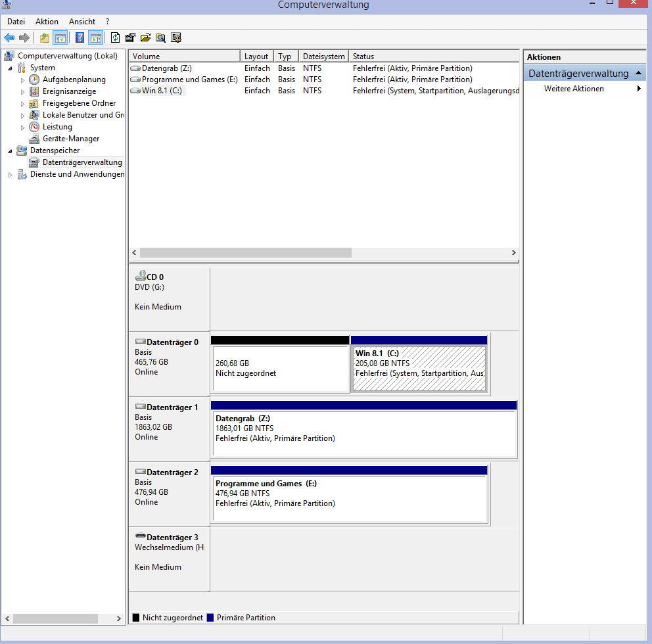652x644 pixels.
Task: Select the Win 8.1 (C:) partition block
Action: [x=419, y=364]
